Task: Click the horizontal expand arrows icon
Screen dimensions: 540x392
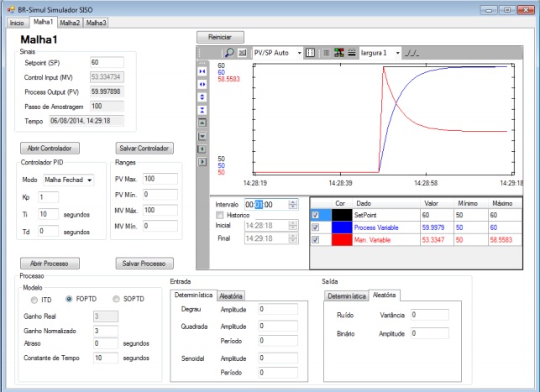Action: pos(202,85)
